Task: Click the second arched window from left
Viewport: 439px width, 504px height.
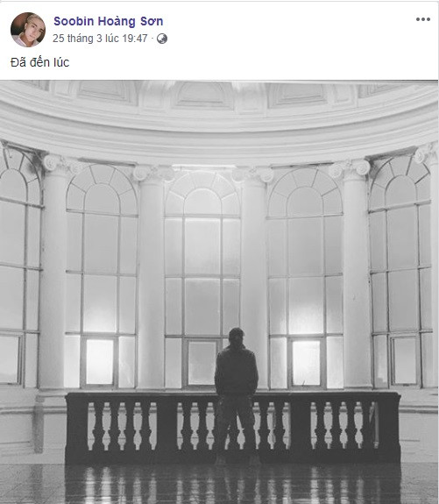Action: tap(102, 276)
